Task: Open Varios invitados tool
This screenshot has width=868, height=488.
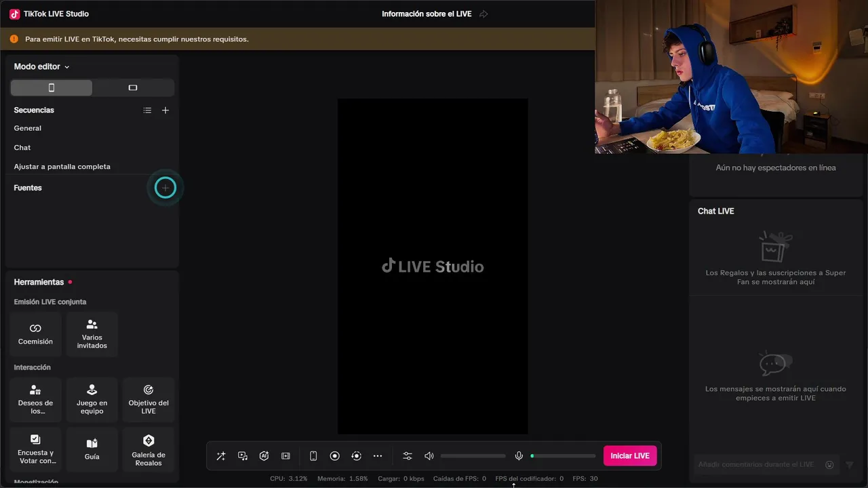Action: [92, 334]
